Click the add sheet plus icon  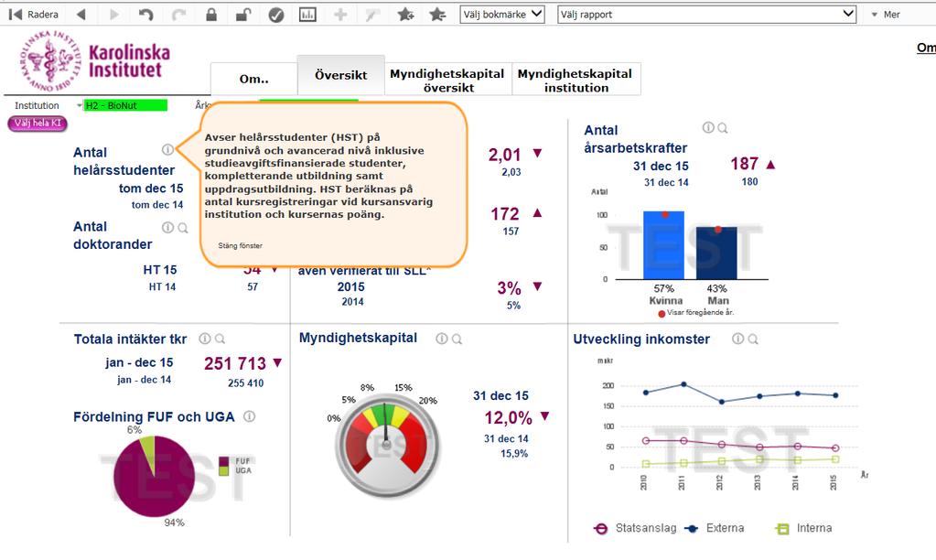[340, 15]
